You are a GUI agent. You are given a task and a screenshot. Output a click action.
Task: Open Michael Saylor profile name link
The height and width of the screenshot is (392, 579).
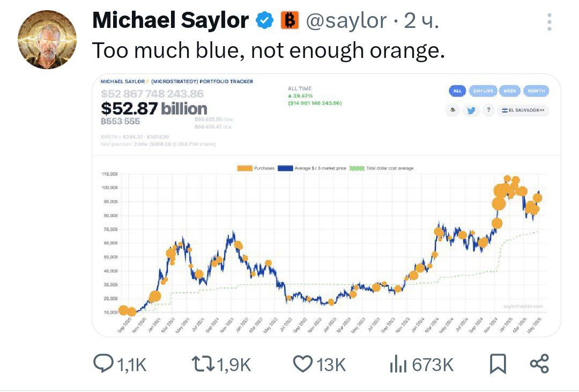[170, 20]
